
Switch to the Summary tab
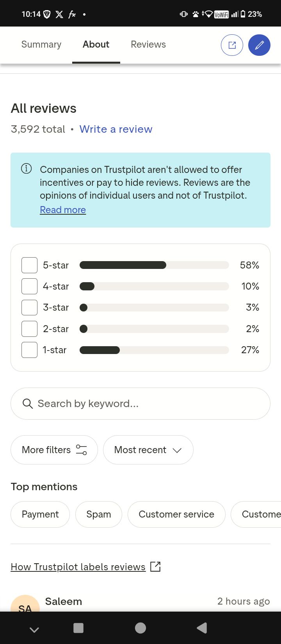point(41,44)
